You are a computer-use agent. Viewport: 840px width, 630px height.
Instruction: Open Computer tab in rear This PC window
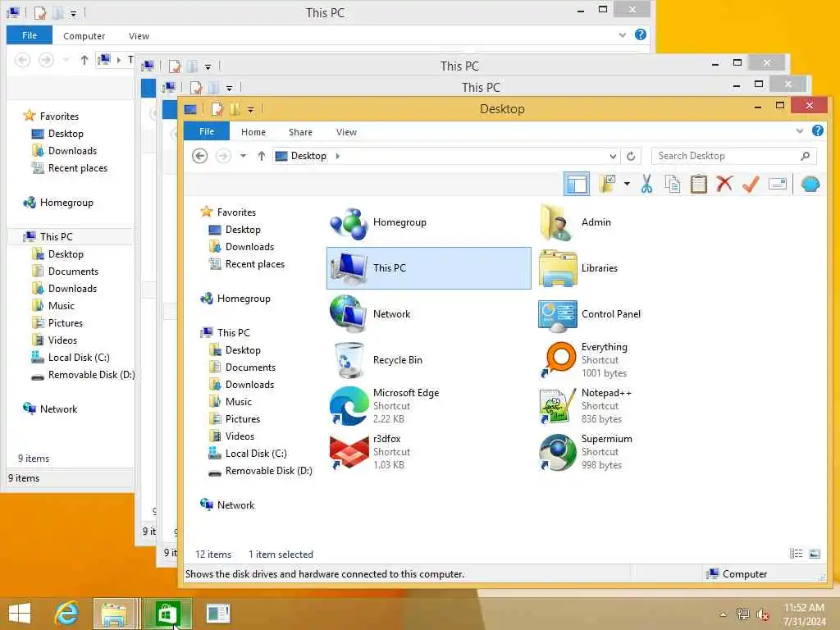coord(84,36)
